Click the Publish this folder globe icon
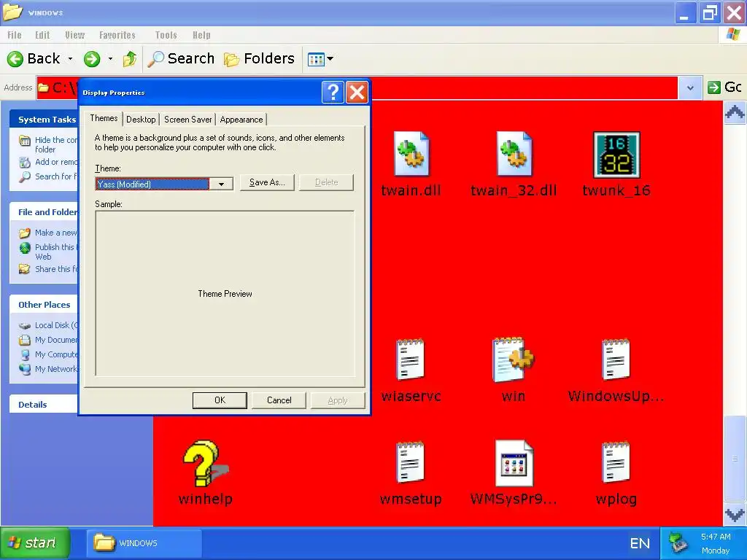Viewport: 747px width, 560px height. click(x=25, y=248)
